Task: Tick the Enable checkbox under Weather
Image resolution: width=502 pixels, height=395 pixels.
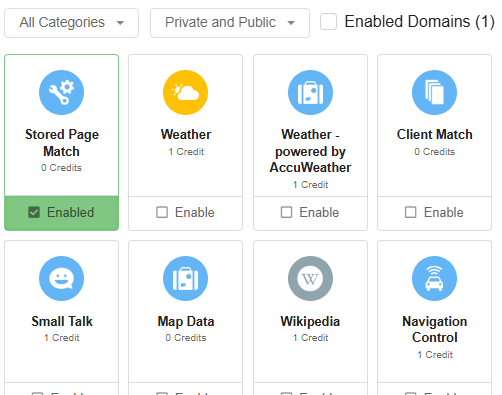Action: tap(162, 212)
